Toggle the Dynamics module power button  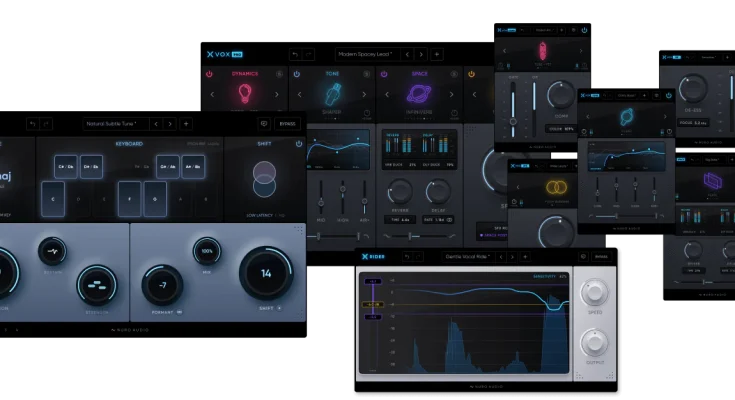pos(210,74)
